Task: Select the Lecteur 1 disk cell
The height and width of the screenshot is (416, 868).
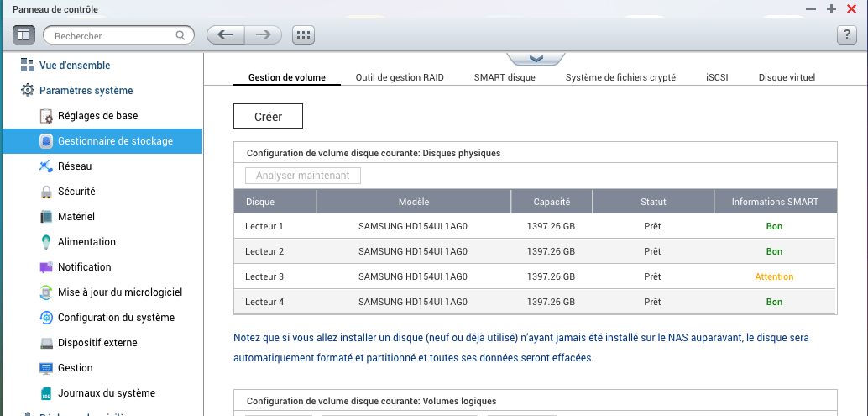Action: click(264, 227)
